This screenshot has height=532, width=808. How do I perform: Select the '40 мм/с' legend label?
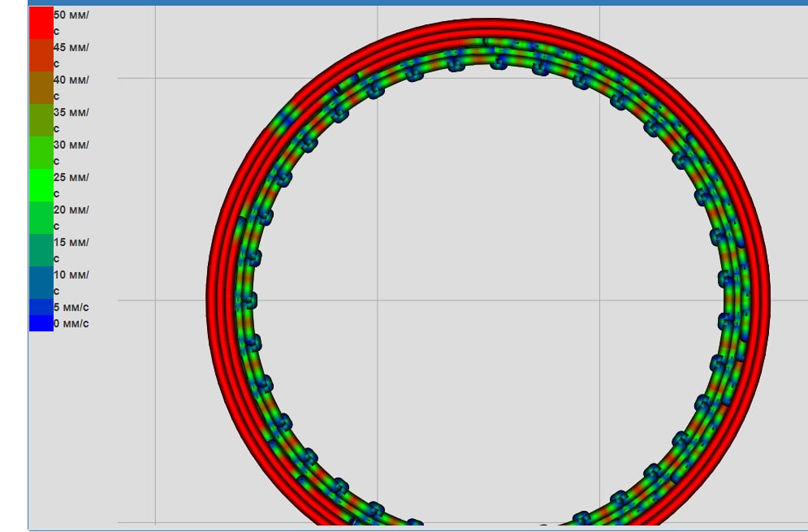coord(71,88)
